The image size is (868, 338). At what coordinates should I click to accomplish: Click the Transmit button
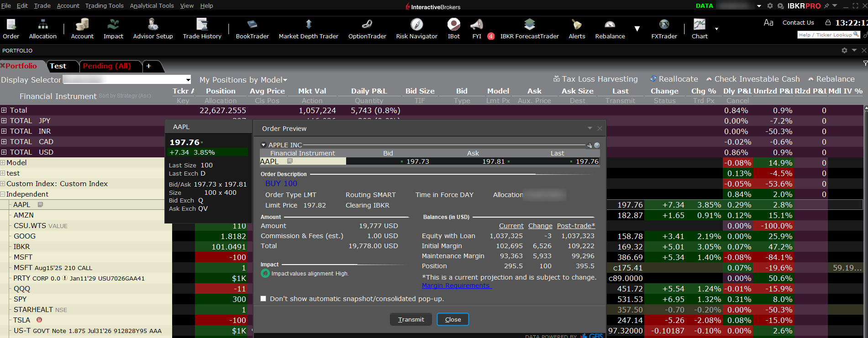410,319
